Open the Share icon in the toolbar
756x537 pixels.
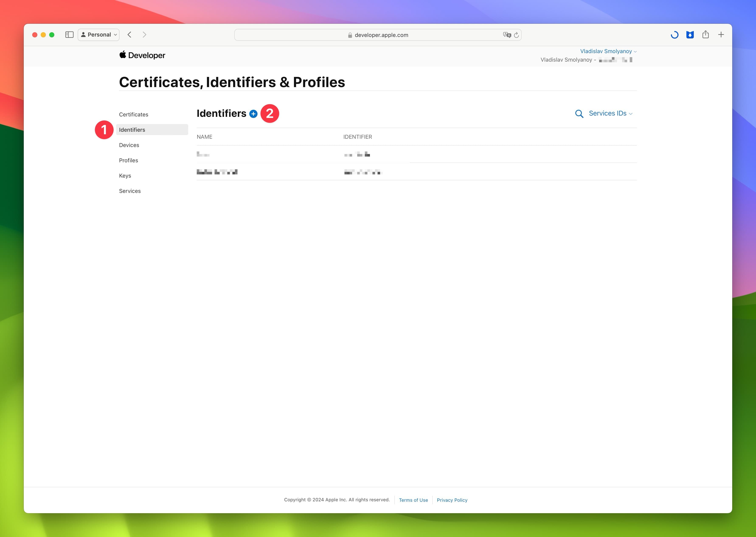tap(705, 34)
